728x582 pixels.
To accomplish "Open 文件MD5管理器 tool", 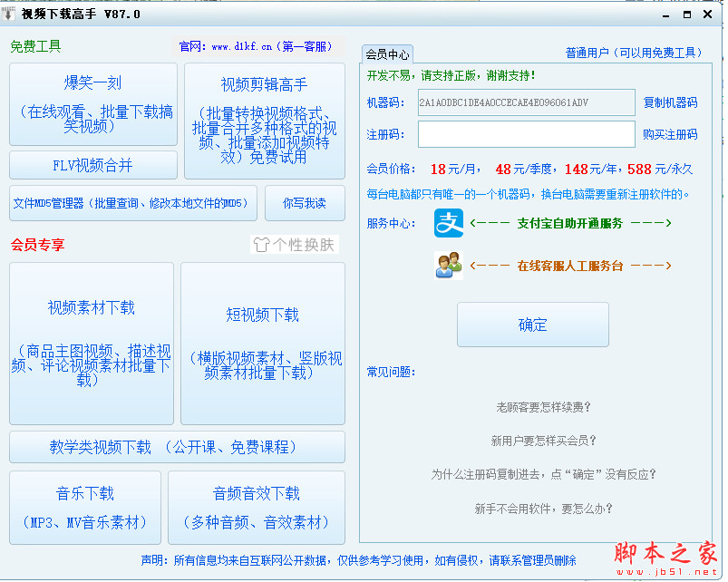I will click(133, 203).
